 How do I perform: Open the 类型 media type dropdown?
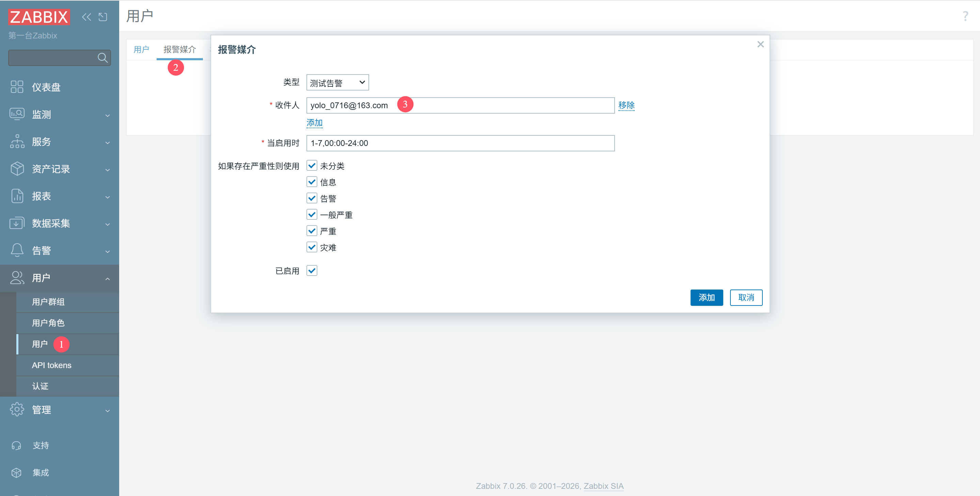coord(337,82)
